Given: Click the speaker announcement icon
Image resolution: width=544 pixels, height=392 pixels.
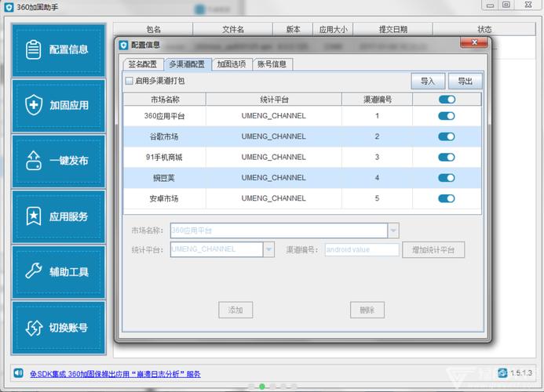Looking at the screenshot, I should 18,373.
